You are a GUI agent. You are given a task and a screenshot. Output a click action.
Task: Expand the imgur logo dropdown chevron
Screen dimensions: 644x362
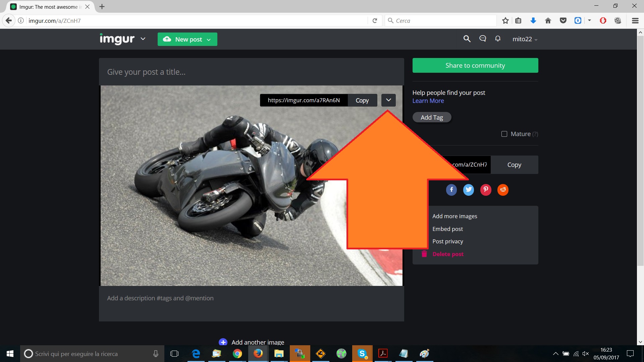[x=143, y=39]
